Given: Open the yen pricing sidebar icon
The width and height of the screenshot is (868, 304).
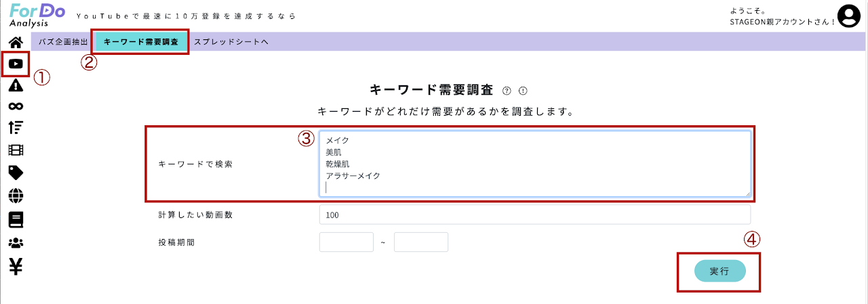Looking at the screenshot, I should click(16, 266).
